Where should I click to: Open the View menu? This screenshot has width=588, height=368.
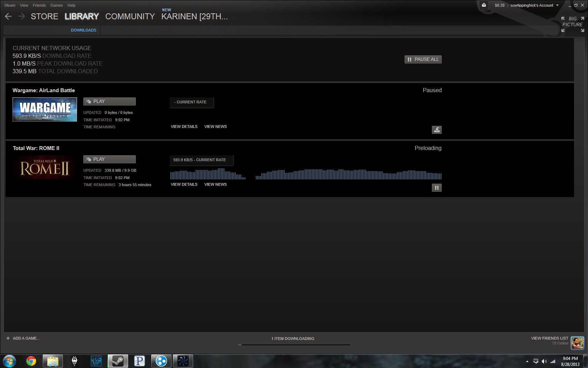24,5
